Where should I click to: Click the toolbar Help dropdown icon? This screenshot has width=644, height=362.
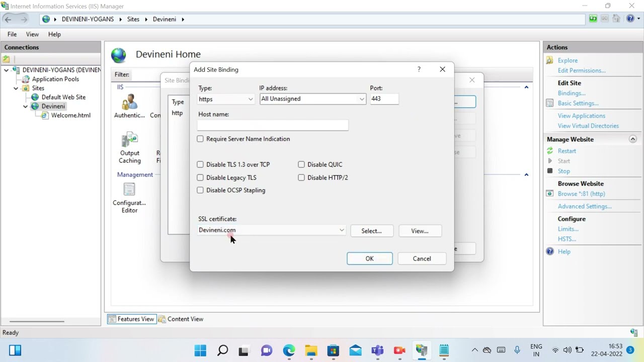[632, 19]
